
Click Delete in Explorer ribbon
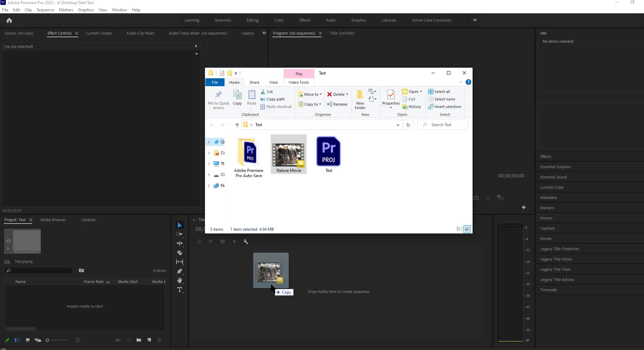(x=337, y=94)
